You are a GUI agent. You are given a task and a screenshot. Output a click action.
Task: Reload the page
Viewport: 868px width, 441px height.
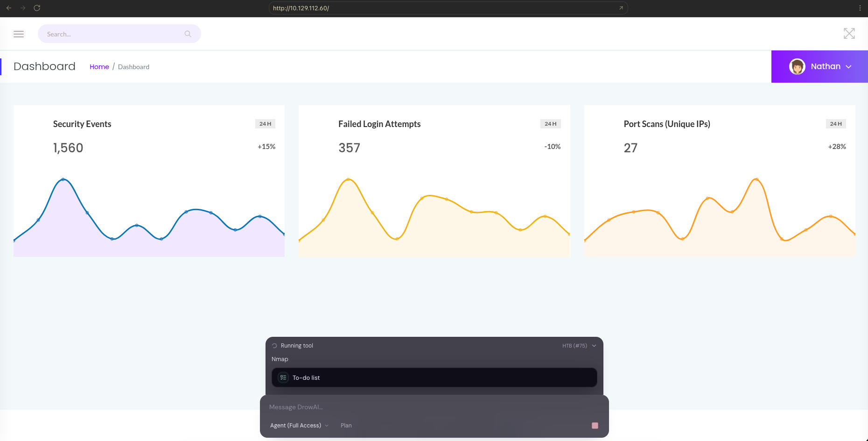click(x=37, y=8)
